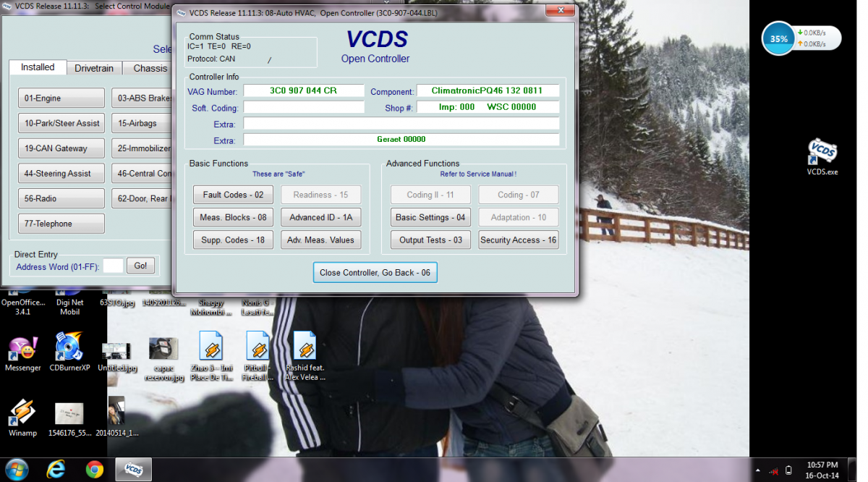Select module 77-Telephone
The width and height of the screenshot is (868, 482).
point(61,224)
